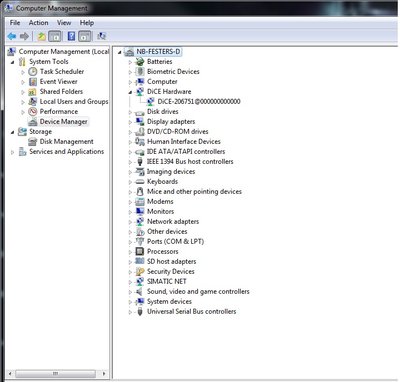Collapse the Storage node

pyautogui.click(x=13, y=132)
